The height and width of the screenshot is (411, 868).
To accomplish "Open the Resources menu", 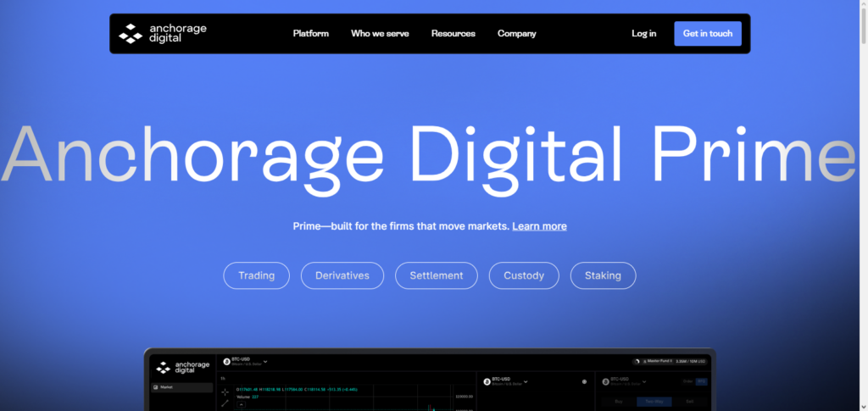I will pyautogui.click(x=453, y=34).
